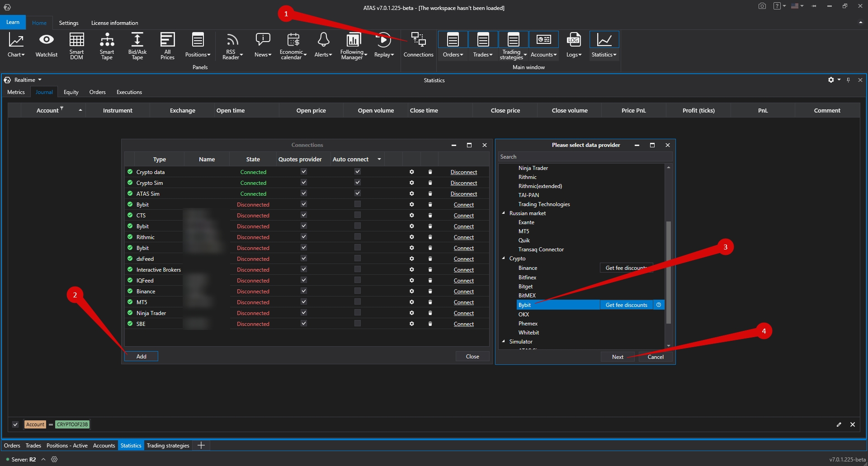Screen dimensions: 868x466
Task: Open the Realtime dropdown in Statistics
Action: (28, 80)
